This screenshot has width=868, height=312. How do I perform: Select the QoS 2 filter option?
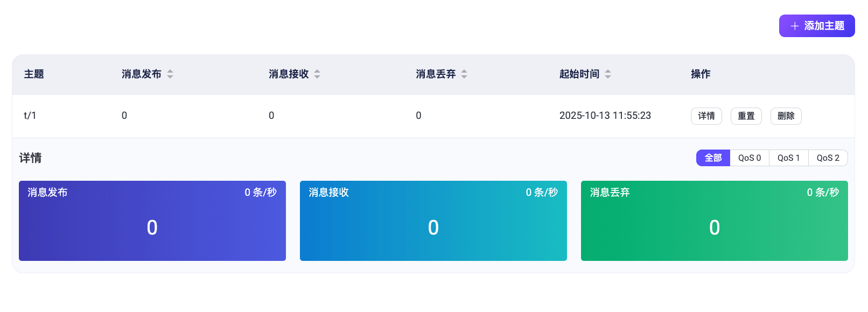[x=828, y=158]
